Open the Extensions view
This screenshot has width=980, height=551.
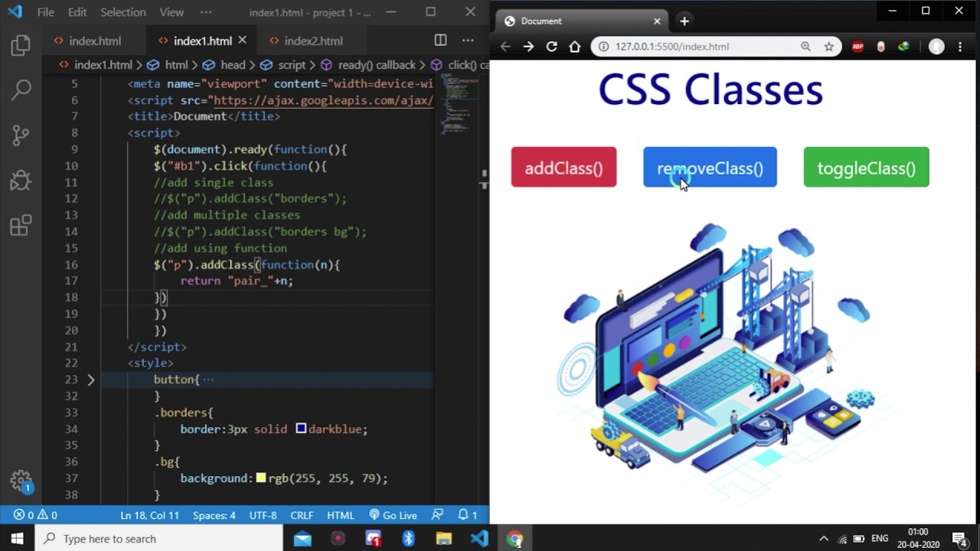click(21, 226)
